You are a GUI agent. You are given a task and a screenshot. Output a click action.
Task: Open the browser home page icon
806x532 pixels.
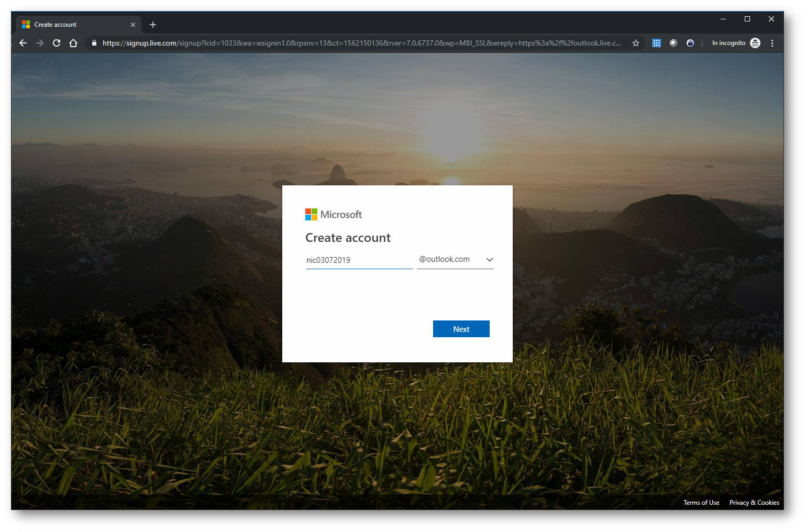[x=73, y=43]
